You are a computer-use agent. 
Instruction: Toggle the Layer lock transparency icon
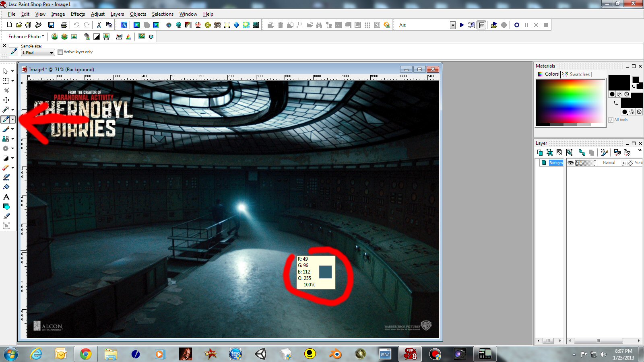[x=630, y=162]
